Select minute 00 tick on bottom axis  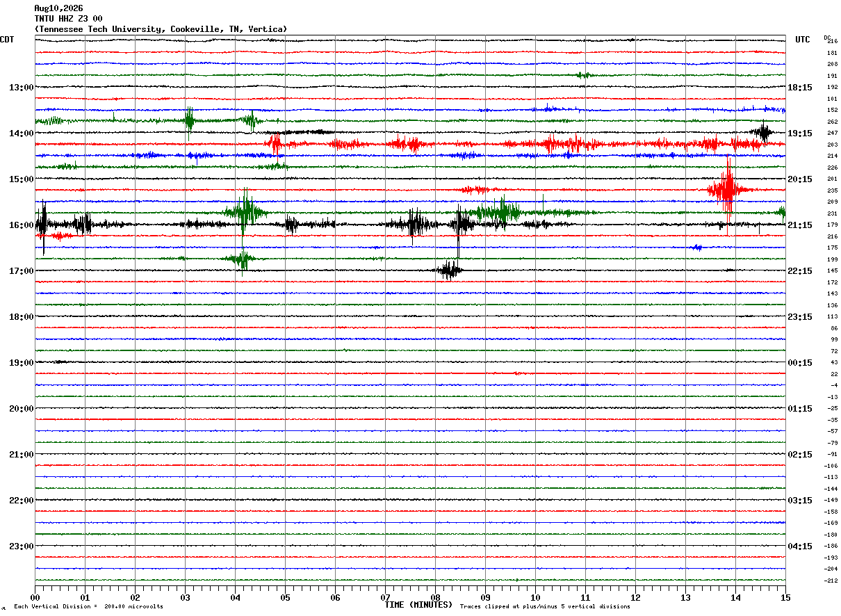point(35,597)
